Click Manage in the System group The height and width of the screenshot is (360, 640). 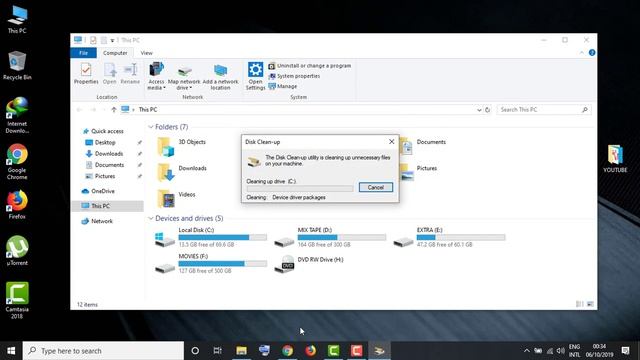(283, 86)
